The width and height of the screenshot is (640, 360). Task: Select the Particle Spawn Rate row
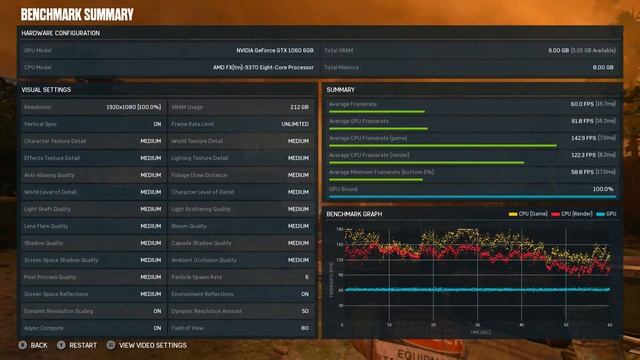click(241, 277)
